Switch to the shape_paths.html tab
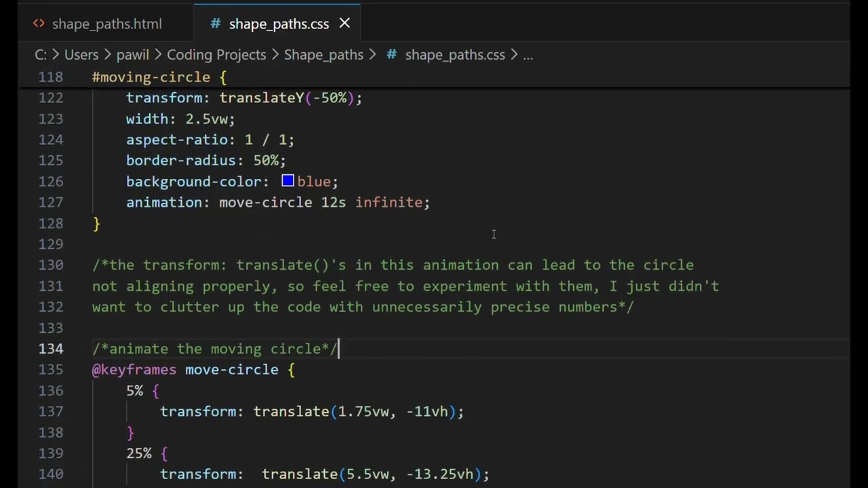 (98, 24)
